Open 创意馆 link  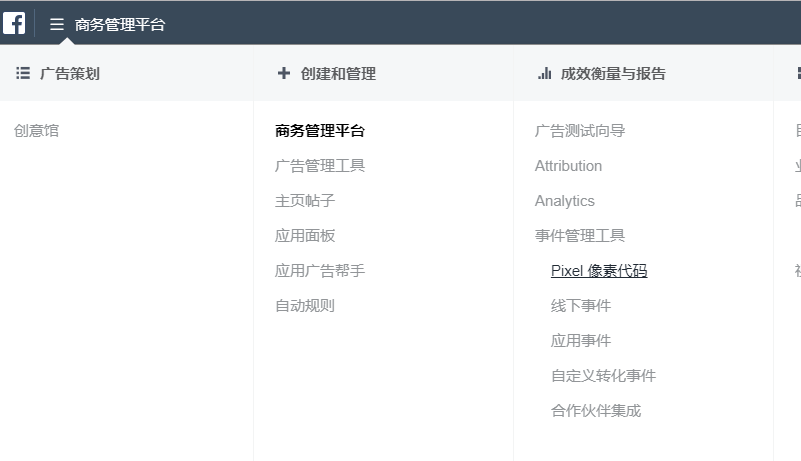pyautogui.click(x=36, y=131)
